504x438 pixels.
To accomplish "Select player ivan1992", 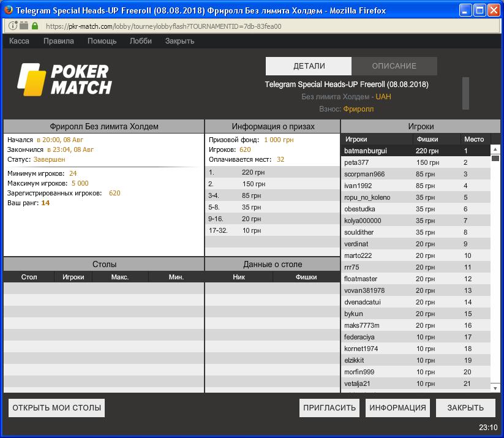I will pos(416,186).
